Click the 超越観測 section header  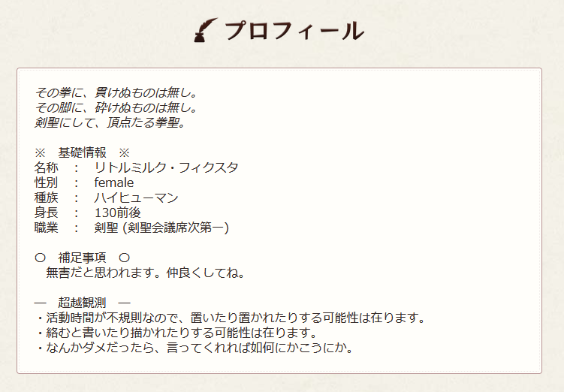82,303
